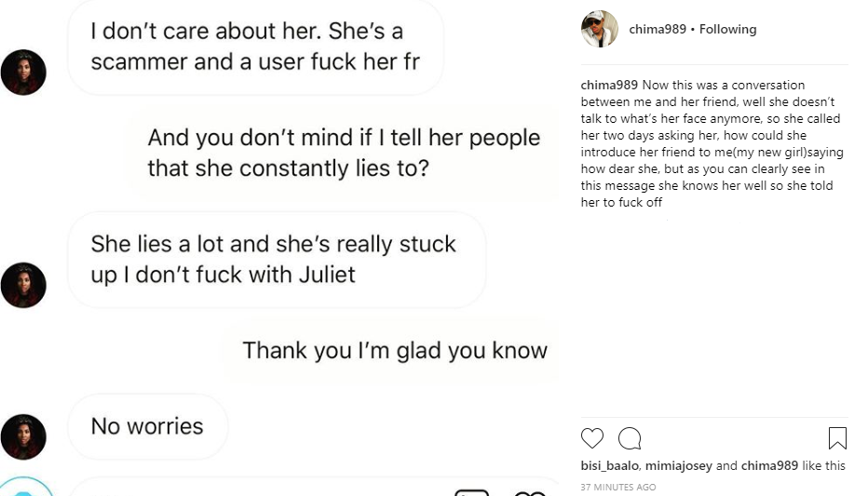Click the avatar beside the "I don't care about her" message

click(x=23, y=73)
